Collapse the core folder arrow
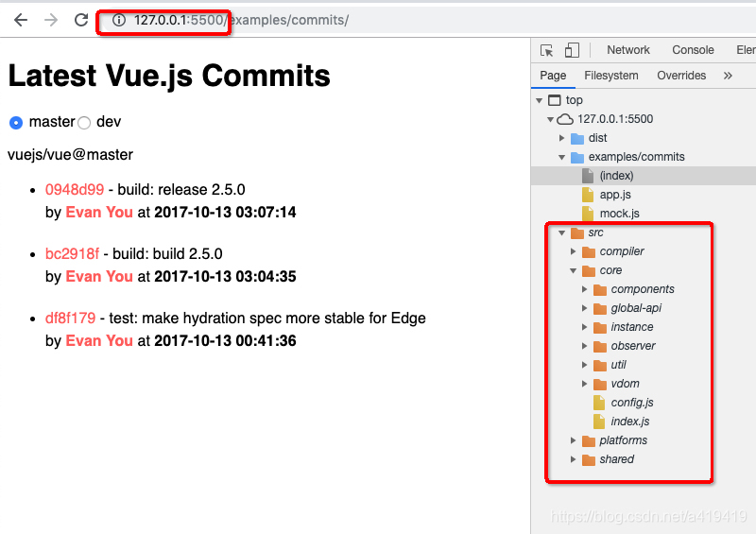The image size is (756, 534). (574, 270)
